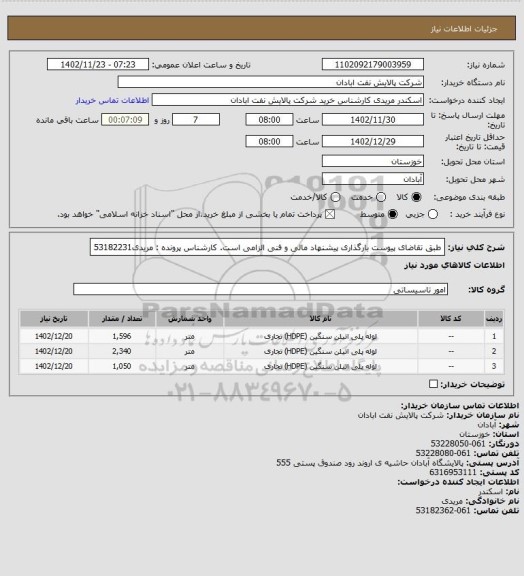Click the remaining time field 00:07:09

tap(125, 120)
